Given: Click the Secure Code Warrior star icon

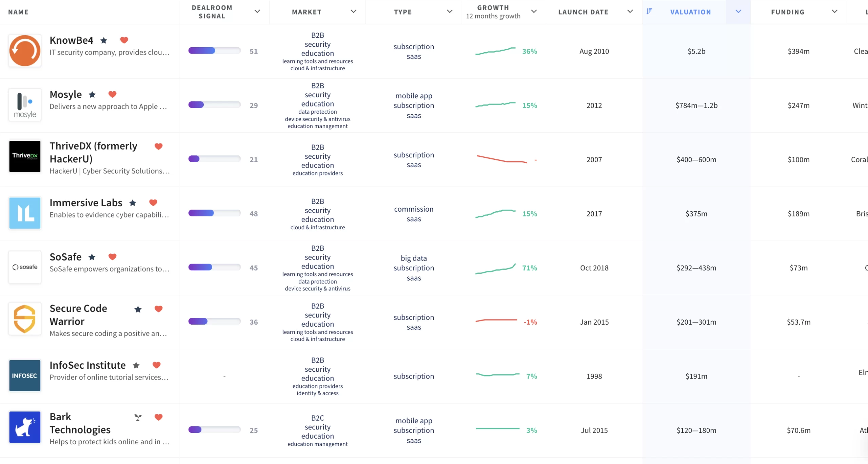Looking at the screenshot, I should (138, 309).
